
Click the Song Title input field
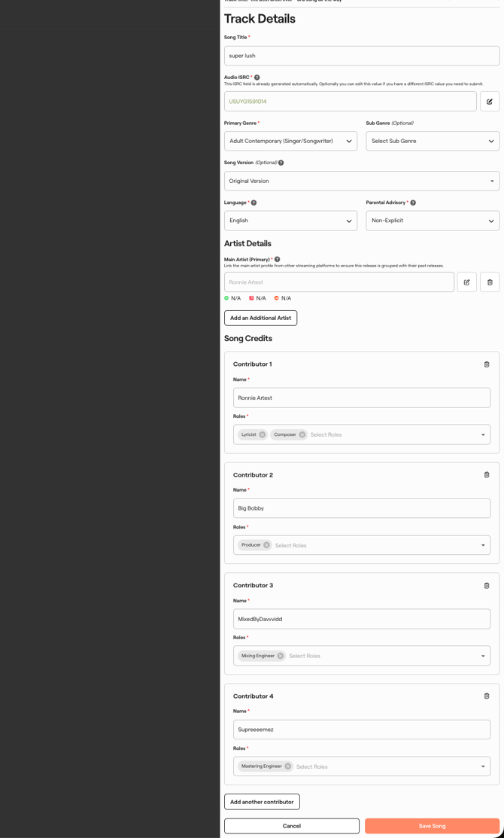[361, 56]
